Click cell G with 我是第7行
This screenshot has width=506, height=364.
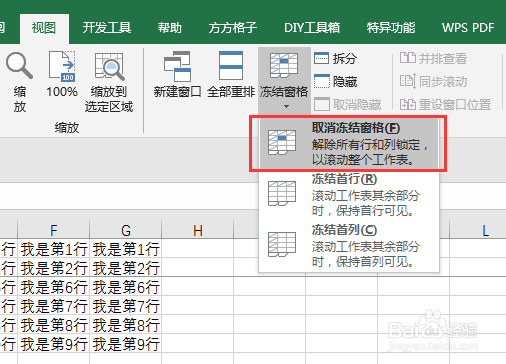125,306
